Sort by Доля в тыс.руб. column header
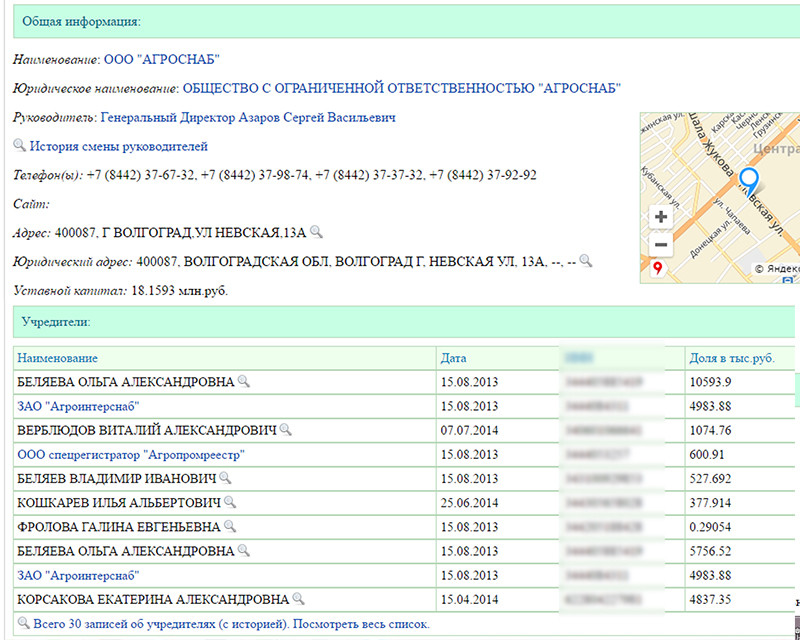Viewport: 800px width, 640px height. (732, 358)
